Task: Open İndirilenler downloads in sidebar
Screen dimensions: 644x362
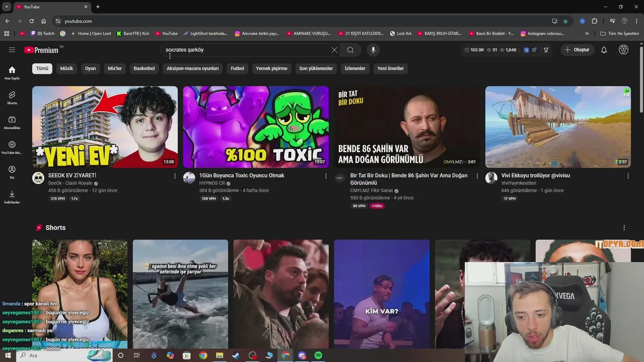Action: point(12,197)
